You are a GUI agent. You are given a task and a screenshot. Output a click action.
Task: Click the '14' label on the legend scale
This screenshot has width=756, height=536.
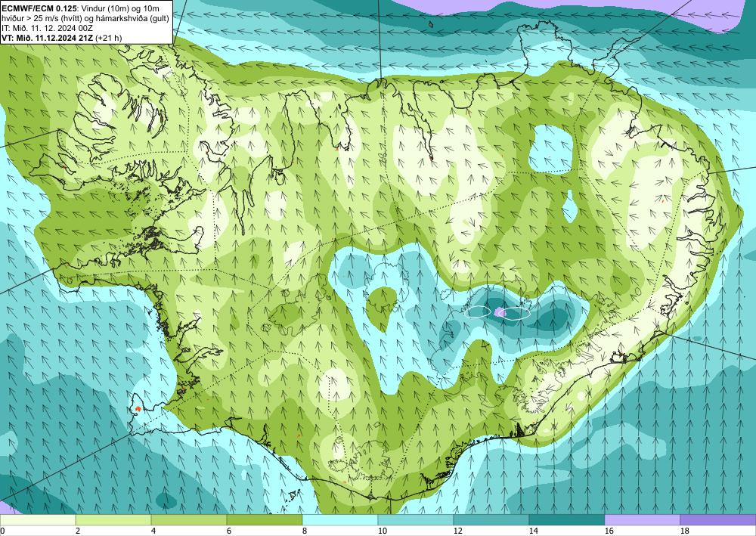[x=533, y=531]
